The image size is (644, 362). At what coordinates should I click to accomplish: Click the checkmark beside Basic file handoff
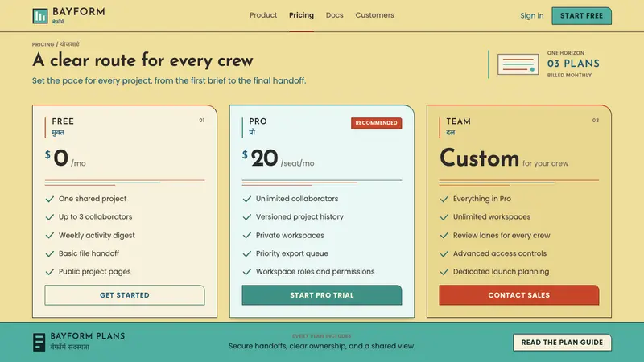(50, 253)
